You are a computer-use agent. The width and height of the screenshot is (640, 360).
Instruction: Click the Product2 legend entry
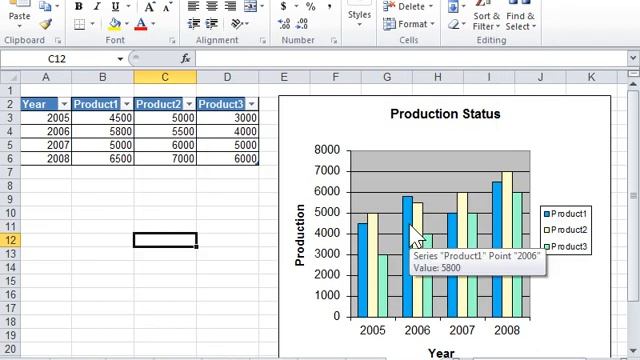click(x=566, y=230)
